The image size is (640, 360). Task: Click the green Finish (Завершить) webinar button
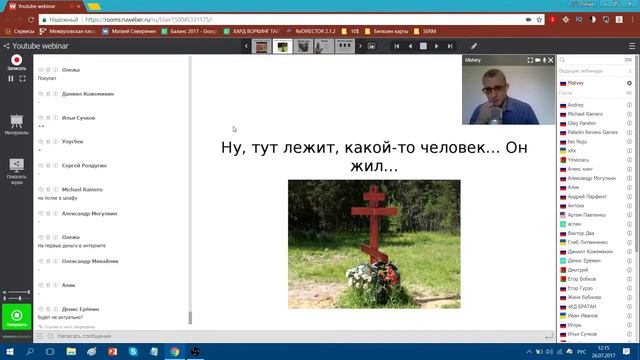(x=16, y=317)
